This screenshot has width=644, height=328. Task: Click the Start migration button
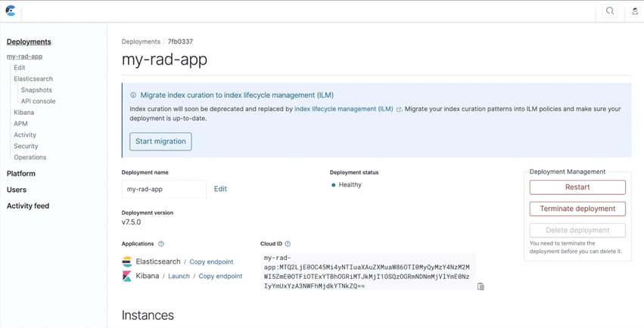point(160,141)
